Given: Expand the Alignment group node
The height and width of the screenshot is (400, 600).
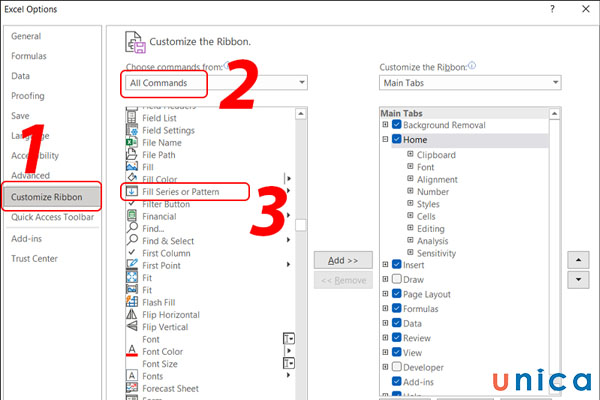Looking at the screenshot, I should [x=410, y=179].
